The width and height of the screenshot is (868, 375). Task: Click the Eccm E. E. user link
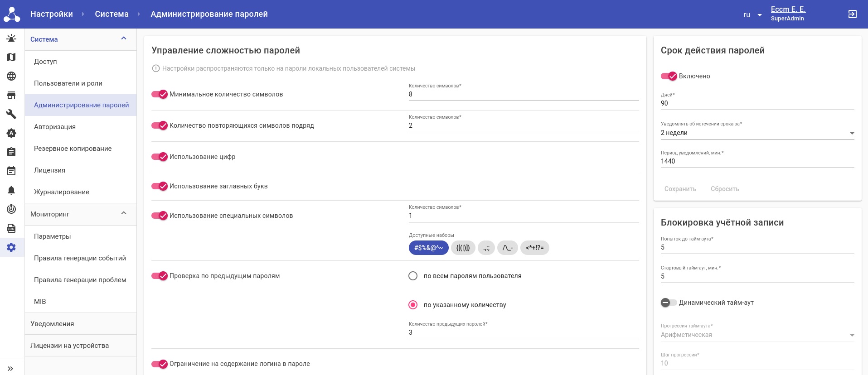pos(788,10)
